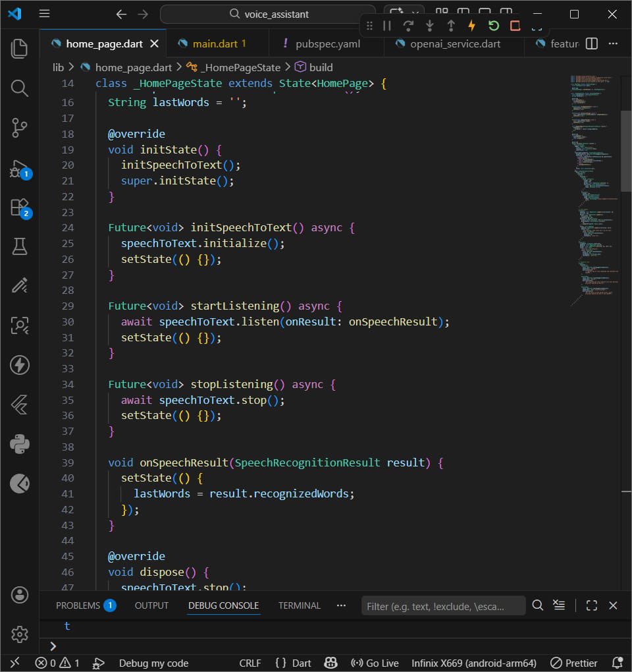632x672 pixels.
Task: Open editor More Actions ellipsis menu
Action: tap(613, 43)
